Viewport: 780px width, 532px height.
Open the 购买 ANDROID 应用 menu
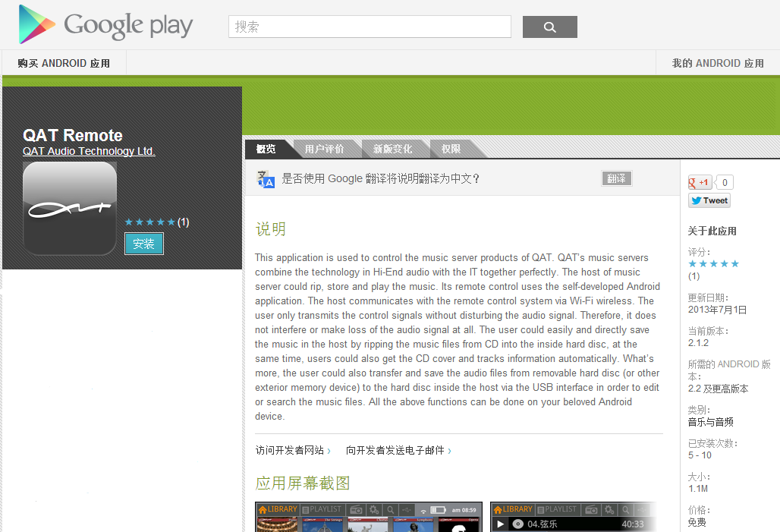(64, 63)
